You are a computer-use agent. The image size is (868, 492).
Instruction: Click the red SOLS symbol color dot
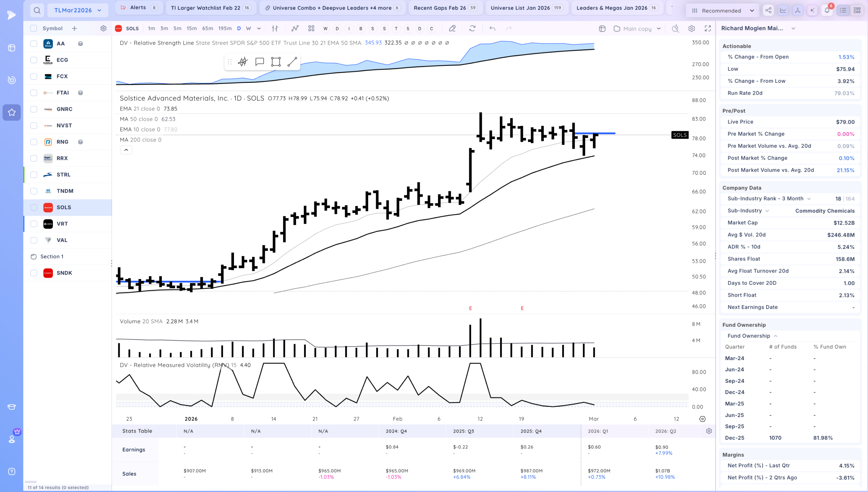(x=118, y=28)
